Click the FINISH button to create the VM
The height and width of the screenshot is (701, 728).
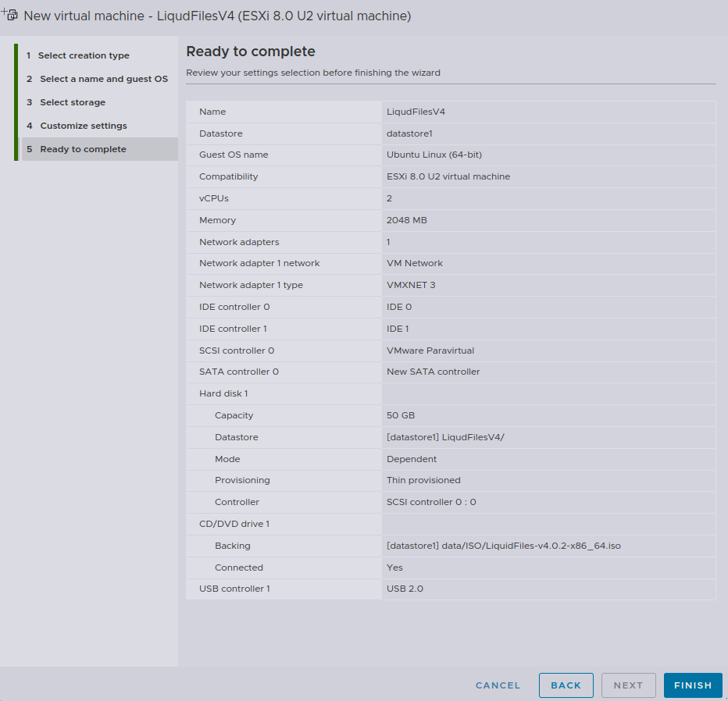click(692, 685)
